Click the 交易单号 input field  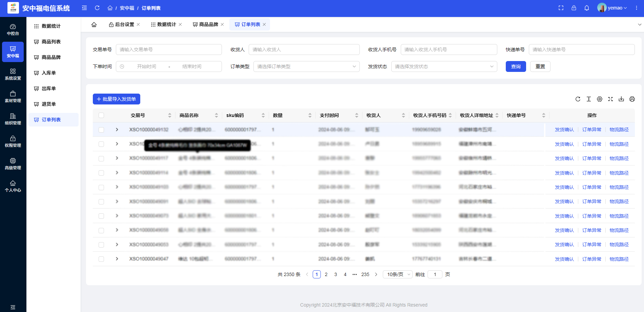(169, 50)
